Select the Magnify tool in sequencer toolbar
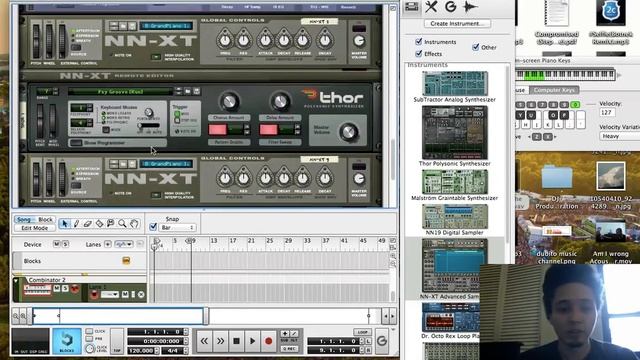This screenshot has height=360, width=640. 122,224
